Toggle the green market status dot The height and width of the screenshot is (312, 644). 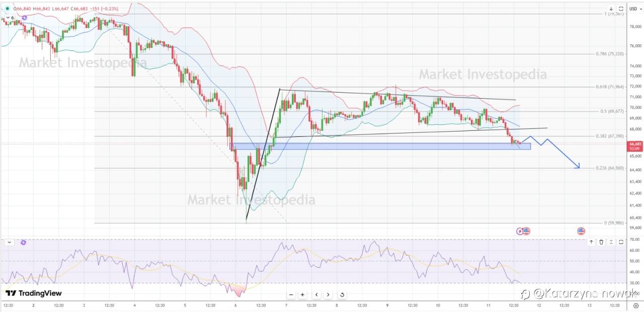click(7, 9)
